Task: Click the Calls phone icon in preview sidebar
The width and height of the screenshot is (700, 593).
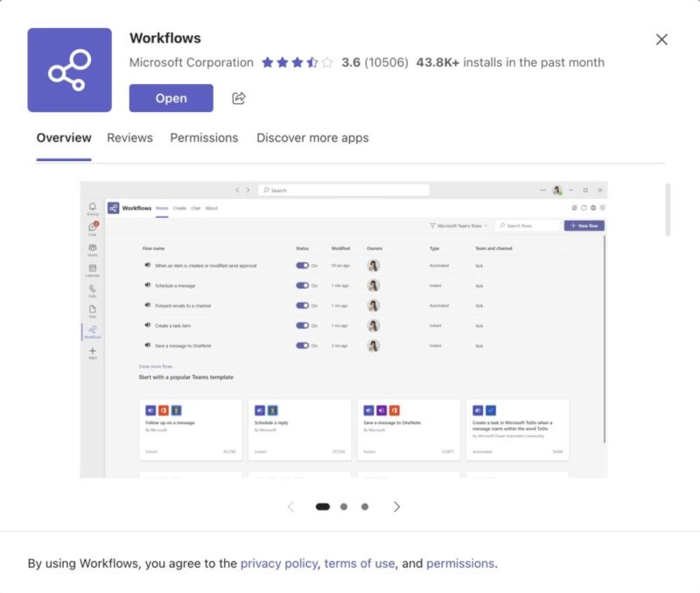Action: coord(93,290)
